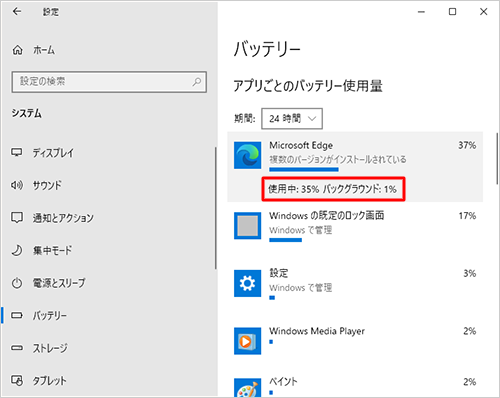
Task: Select サウンド speaker icon in sidebar
Action: tap(17, 185)
